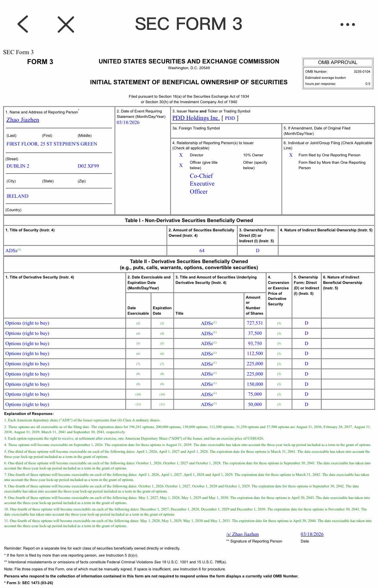Click Options (right to buy) in the 727,531 row

tap(27, 323)
